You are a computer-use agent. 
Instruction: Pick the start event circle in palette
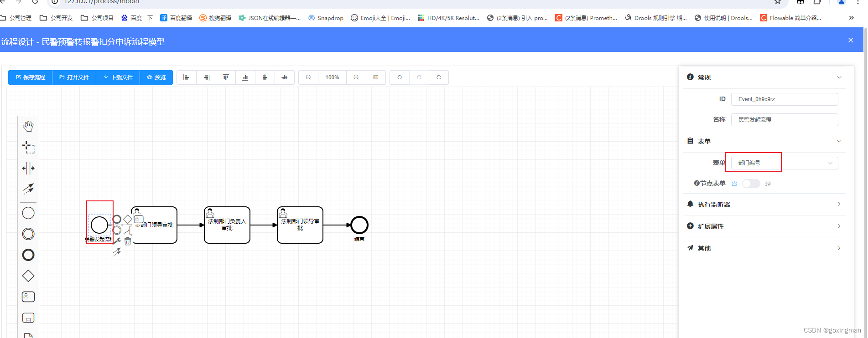coord(28,213)
